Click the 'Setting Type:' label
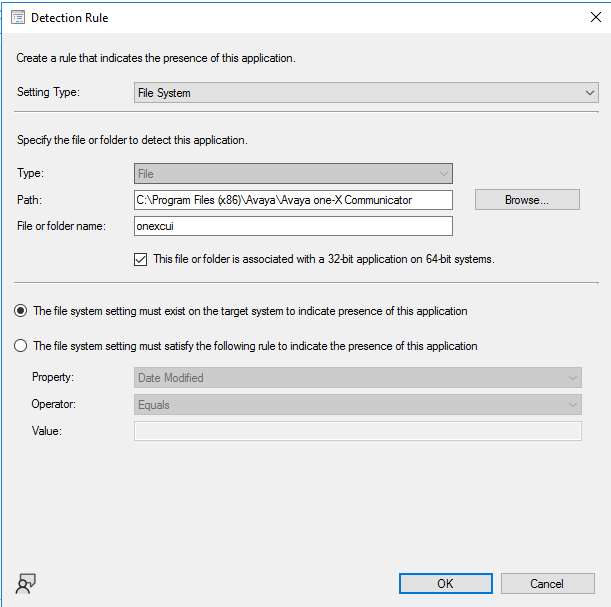This screenshot has width=611, height=607. [48, 92]
